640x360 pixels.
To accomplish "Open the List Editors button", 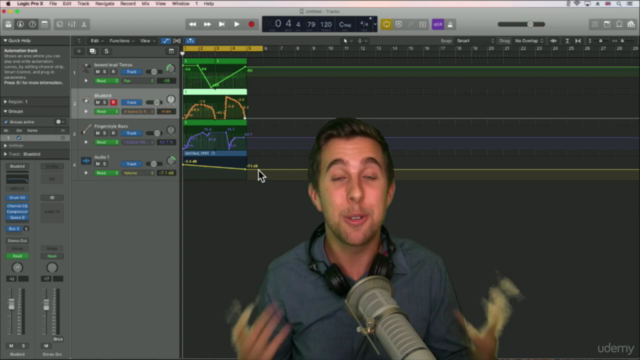I will 595,24.
